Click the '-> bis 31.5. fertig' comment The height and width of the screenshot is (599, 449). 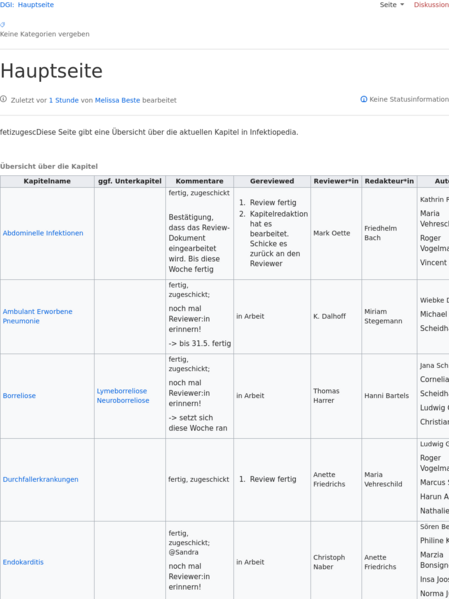199,344
